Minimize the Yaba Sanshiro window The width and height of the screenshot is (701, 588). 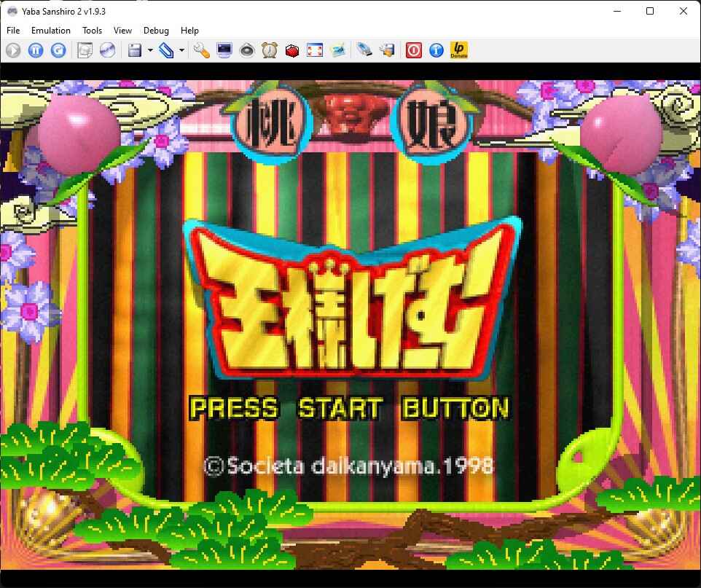coord(617,11)
